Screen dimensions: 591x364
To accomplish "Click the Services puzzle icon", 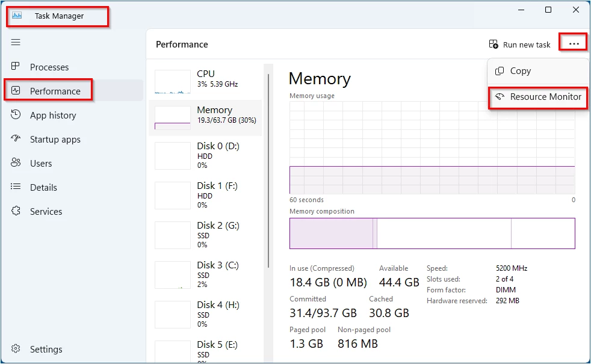I will pos(16,211).
